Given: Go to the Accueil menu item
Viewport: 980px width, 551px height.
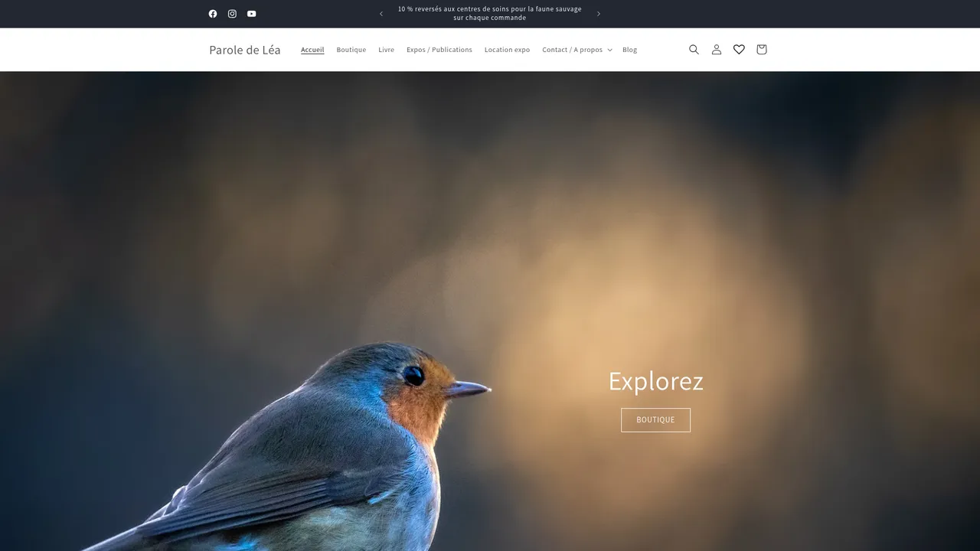Looking at the screenshot, I should [312, 50].
